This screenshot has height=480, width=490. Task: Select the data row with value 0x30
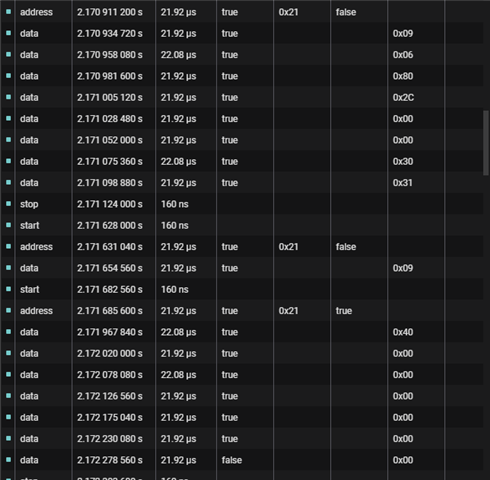(x=242, y=161)
